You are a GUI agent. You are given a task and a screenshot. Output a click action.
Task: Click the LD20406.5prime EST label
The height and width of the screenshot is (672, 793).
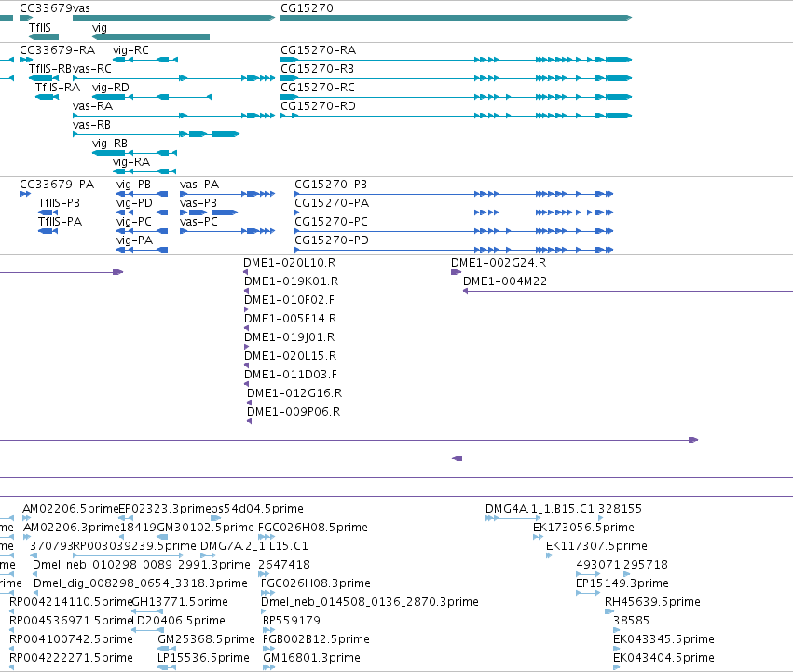click(x=179, y=621)
